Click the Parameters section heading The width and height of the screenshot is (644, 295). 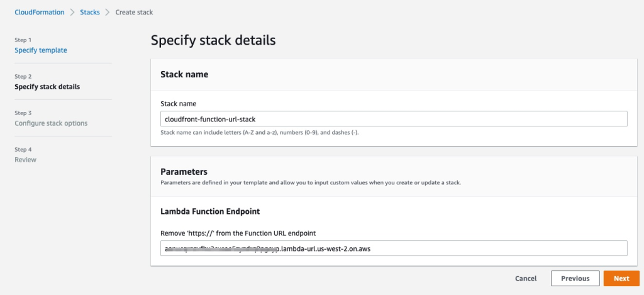pos(184,171)
